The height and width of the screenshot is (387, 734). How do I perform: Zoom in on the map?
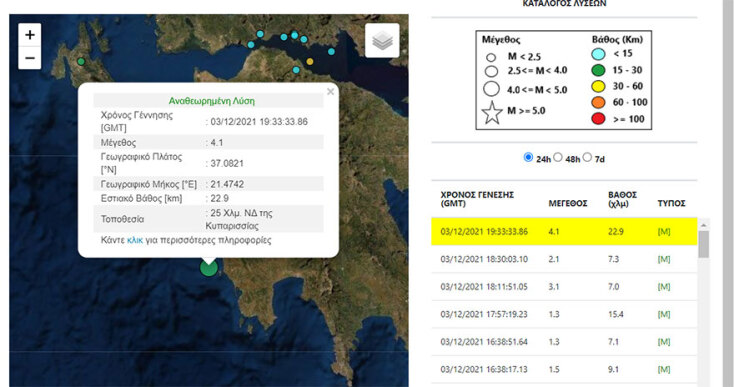pos(29,35)
